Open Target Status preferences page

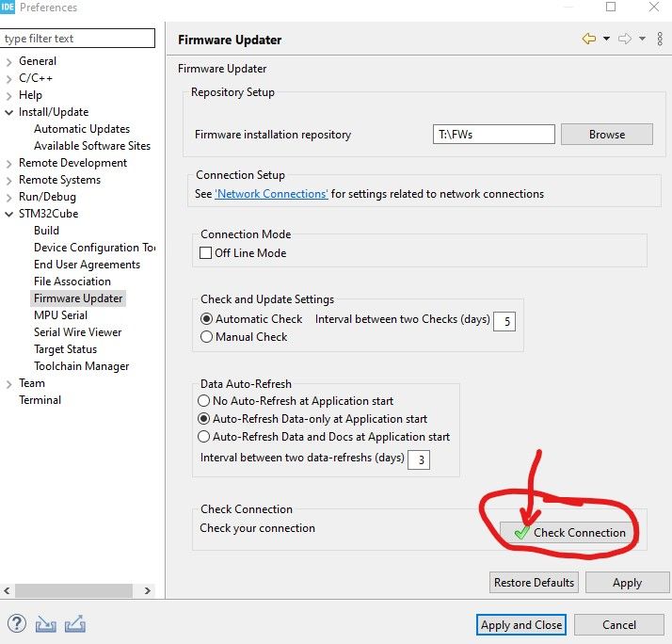point(65,349)
